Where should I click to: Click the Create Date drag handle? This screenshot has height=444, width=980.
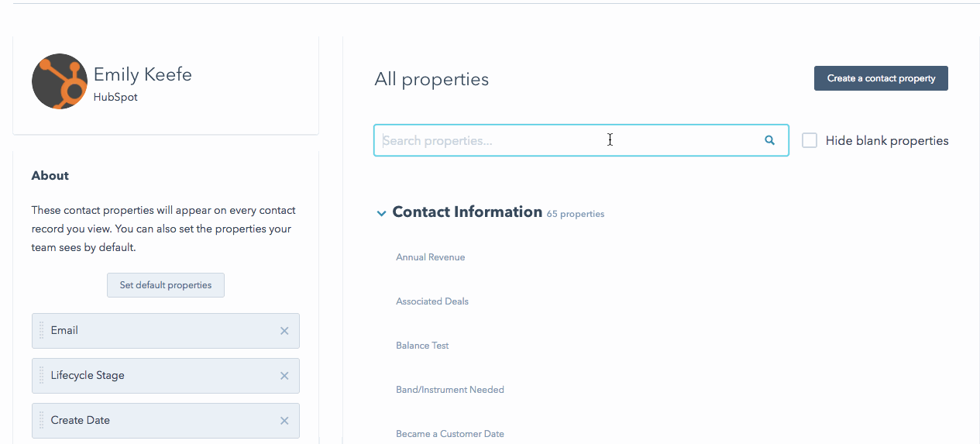click(42, 421)
